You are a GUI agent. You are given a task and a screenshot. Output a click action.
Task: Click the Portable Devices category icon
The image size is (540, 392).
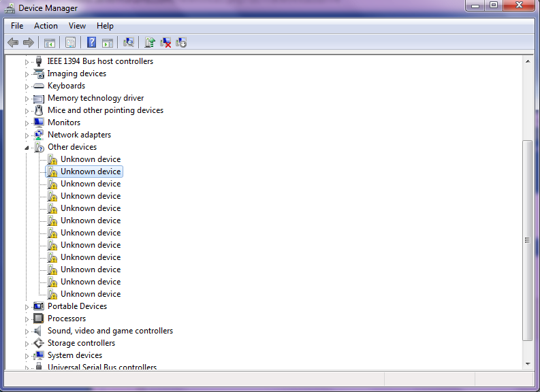(39, 306)
